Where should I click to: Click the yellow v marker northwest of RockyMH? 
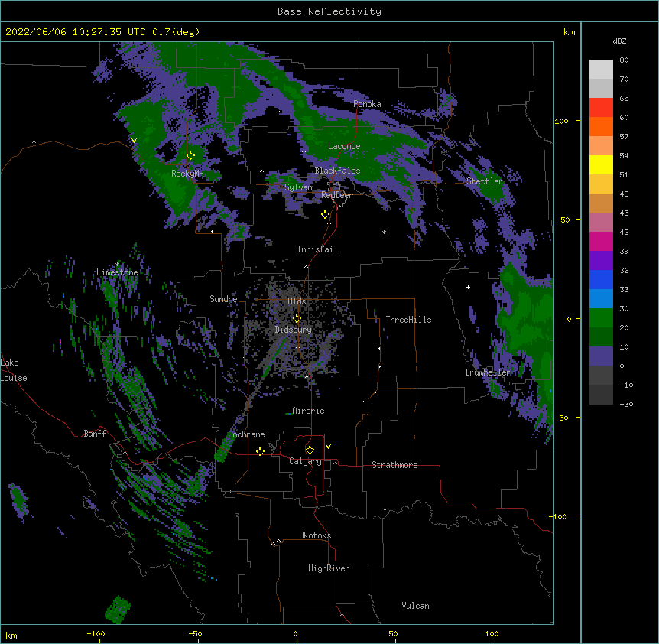(134, 141)
